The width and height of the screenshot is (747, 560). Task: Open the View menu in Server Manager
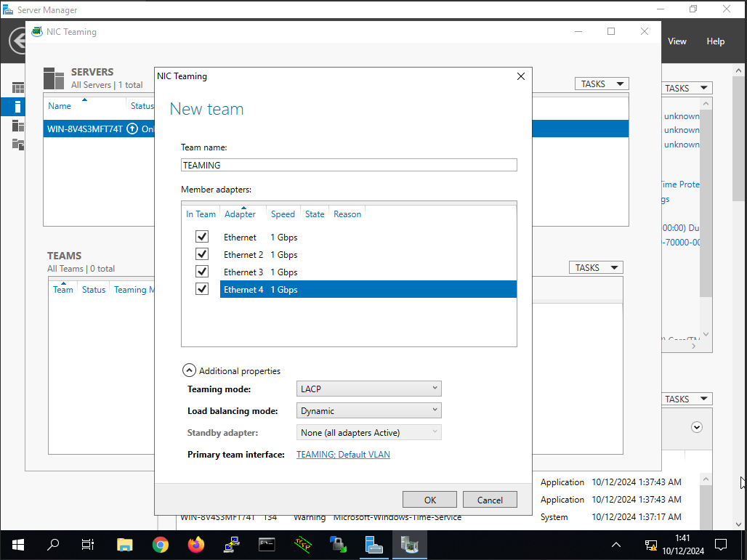click(677, 41)
